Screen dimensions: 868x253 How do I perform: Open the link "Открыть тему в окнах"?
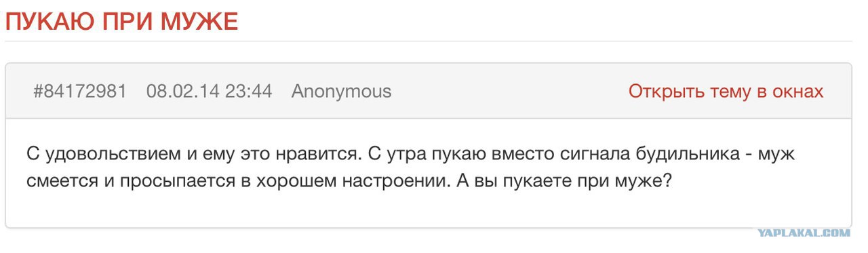726,92
